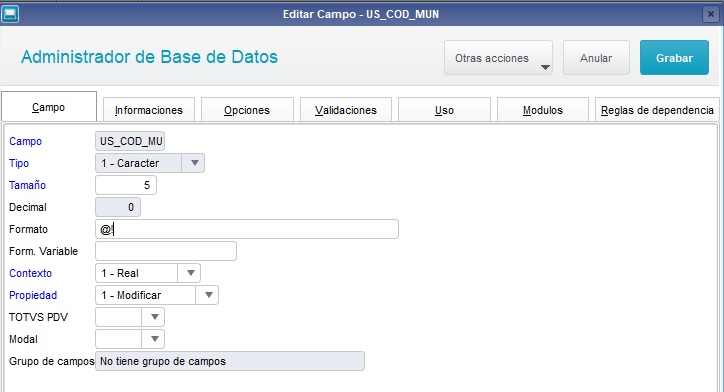Click the Formato label
Screen dimensions: 724x392
(29, 229)
